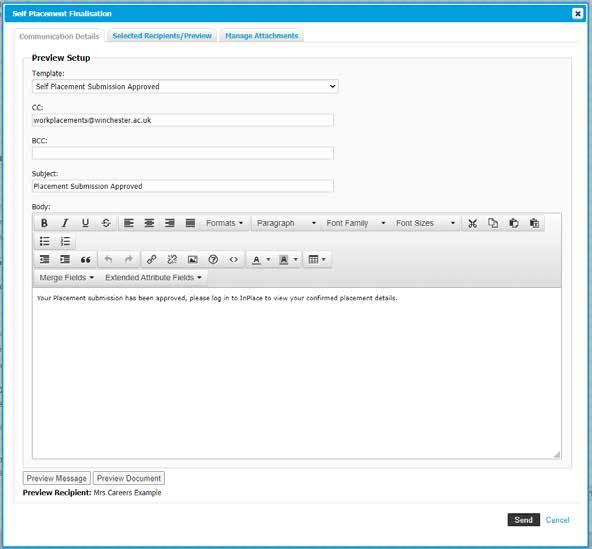
Task: Click the Send button
Action: (523, 520)
